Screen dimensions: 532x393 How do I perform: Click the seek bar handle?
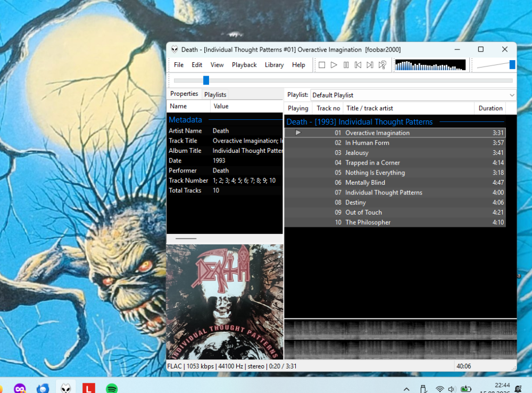pos(206,80)
